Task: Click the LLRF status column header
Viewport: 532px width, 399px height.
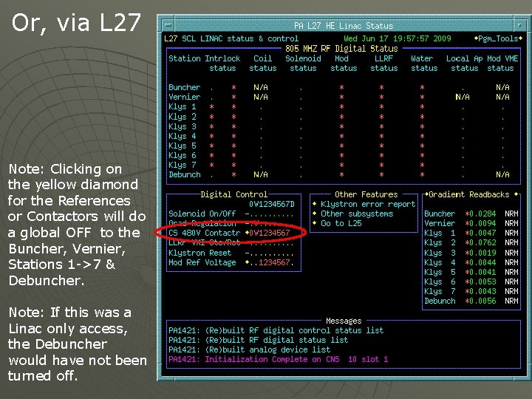Action: (383, 63)
